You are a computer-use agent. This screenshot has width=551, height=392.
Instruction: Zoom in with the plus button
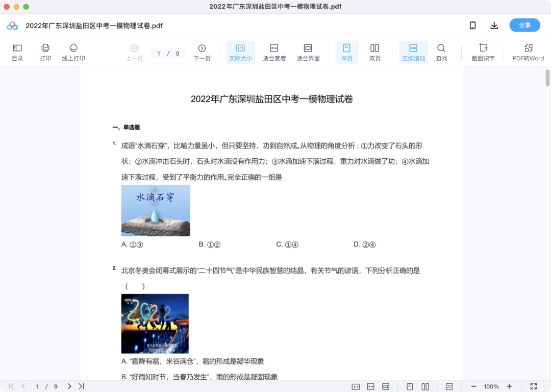click(509, 387)
